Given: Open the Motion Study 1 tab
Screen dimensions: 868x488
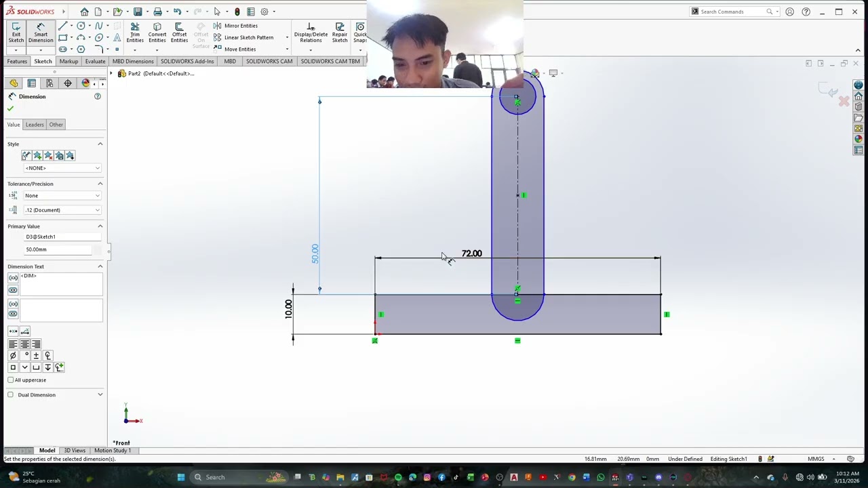Looking at the screenshot, I should coord(113,451).
